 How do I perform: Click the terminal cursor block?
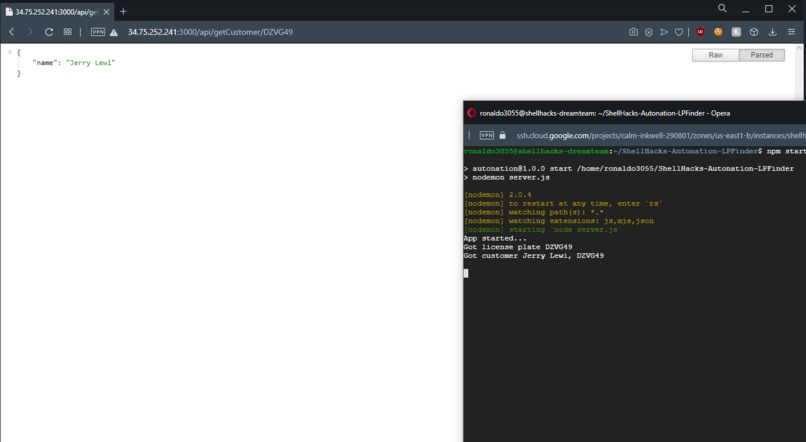(x=466, y=273)
